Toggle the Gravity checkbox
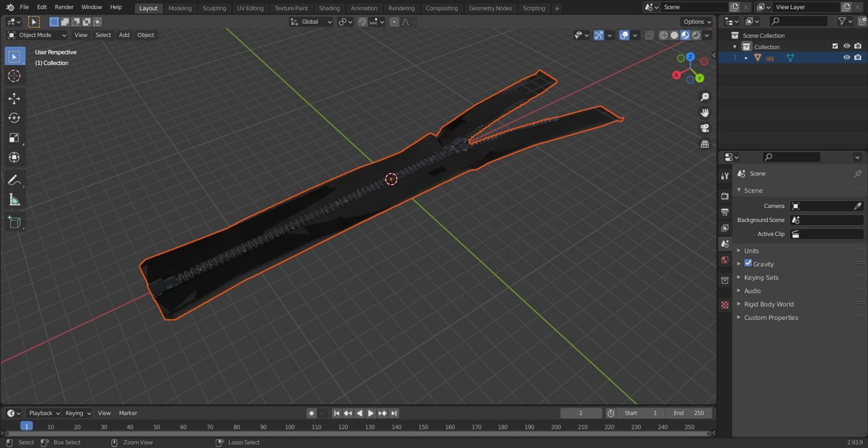Image resolution: width=868 pixels, height=448 pixels. [x=748, y=263]
